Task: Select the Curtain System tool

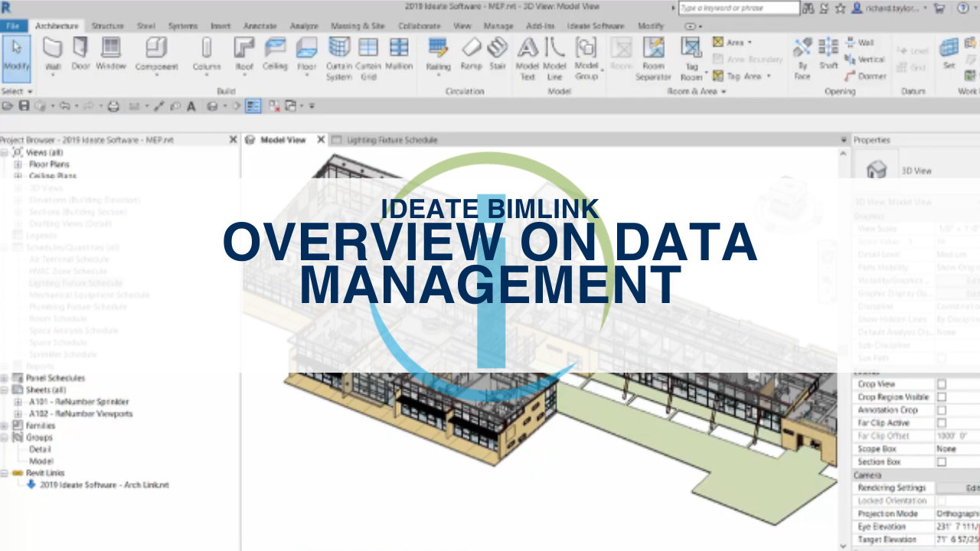Action: click(338, 61)
